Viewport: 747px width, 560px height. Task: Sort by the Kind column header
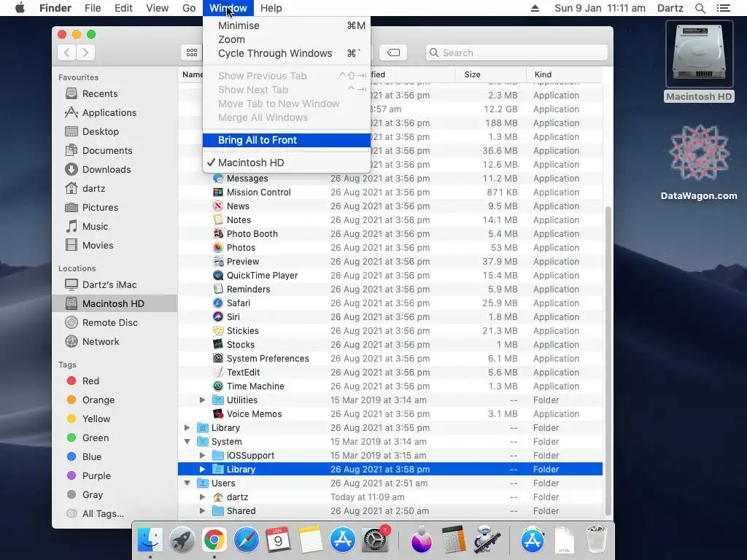tap(564, 74)
